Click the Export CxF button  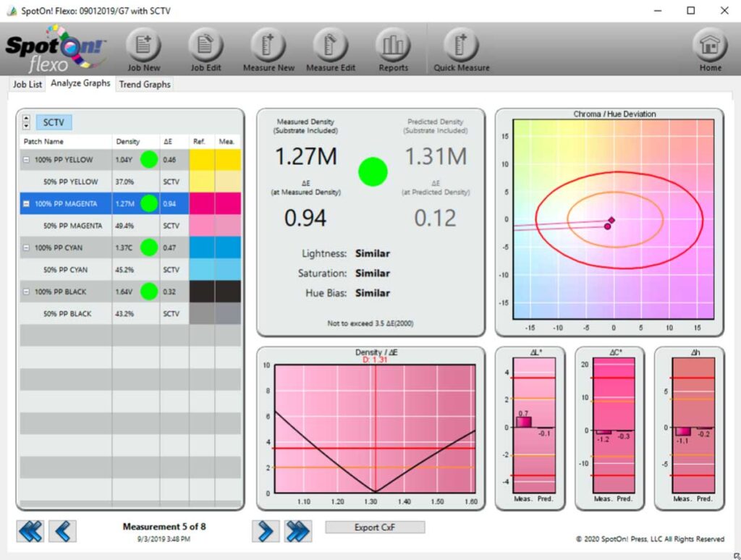click(x=374, y=527)
